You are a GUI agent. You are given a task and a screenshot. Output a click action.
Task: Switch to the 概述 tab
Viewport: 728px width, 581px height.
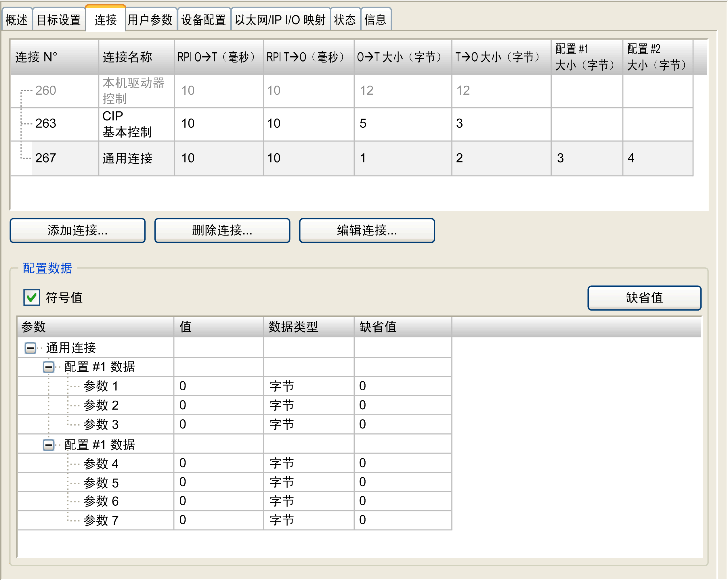[x=17, y=20]
